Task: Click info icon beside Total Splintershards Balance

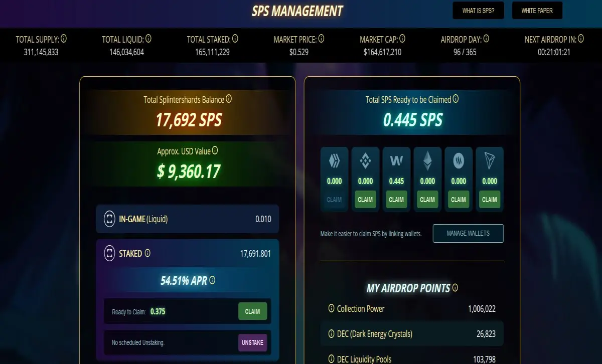Action: tap(229, 99)
